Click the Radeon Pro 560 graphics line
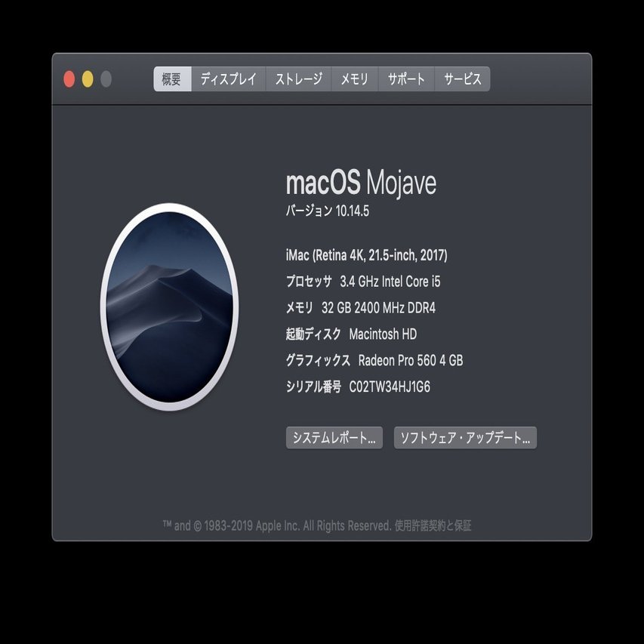 [375, 360]
